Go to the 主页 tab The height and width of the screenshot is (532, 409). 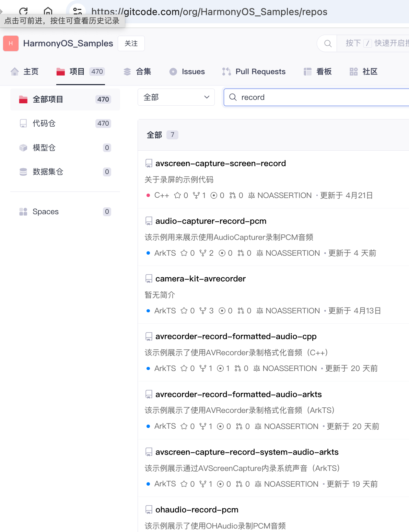(x=24, y=71)
